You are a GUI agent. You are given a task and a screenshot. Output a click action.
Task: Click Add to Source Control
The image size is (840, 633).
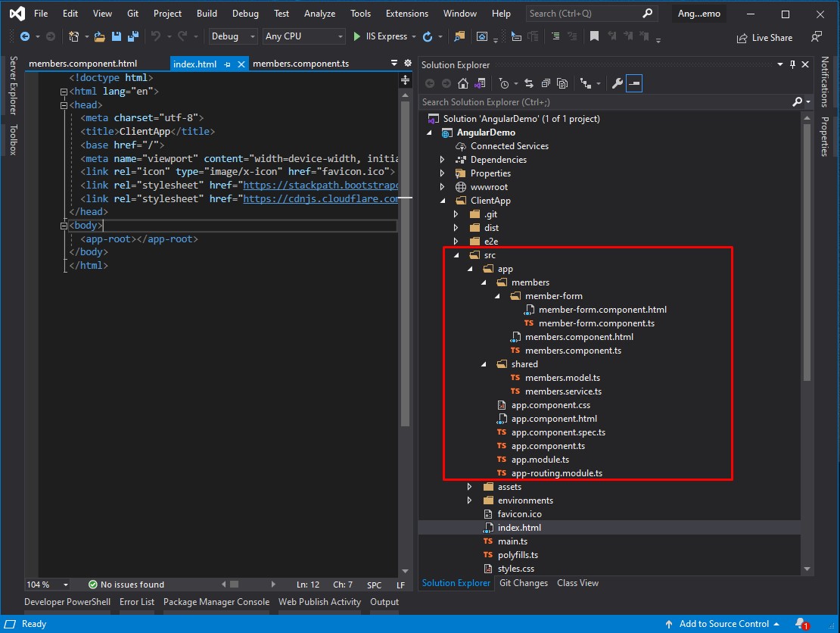pos(723,624)
